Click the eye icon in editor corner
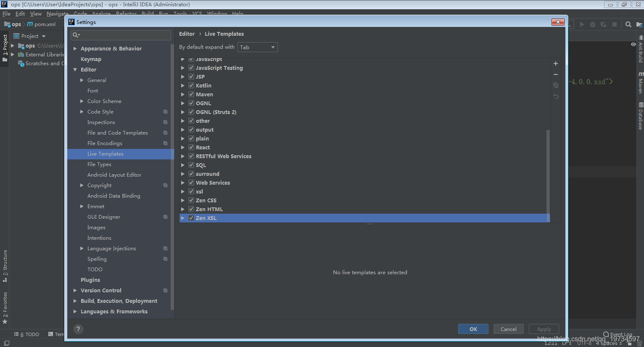The height and width of the screenshot is (347, 644). tap(633, 44)
